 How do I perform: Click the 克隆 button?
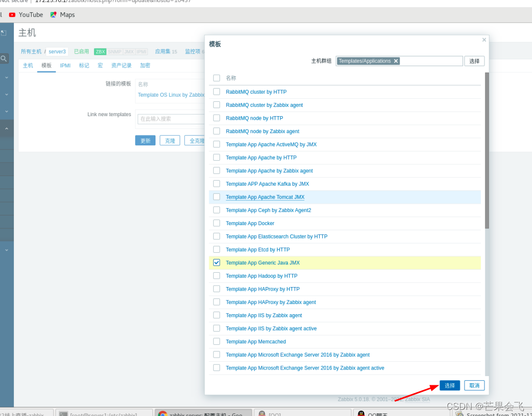click(170, 141)
